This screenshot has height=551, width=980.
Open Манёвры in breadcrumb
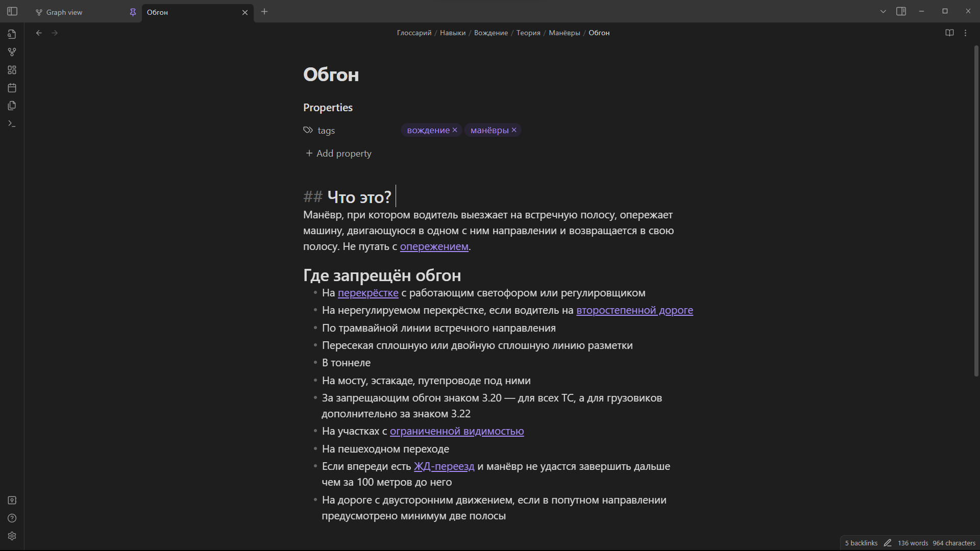(565, 33)
